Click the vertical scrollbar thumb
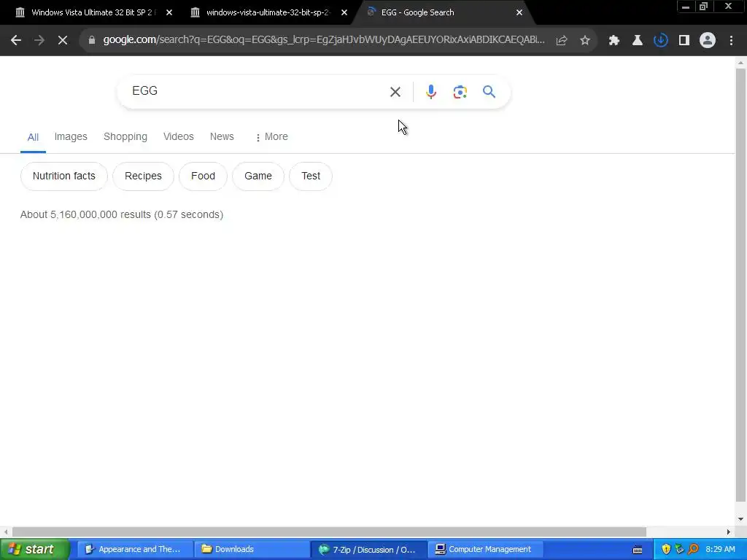Viewport: 747px width, 560px height. pos(740,285)
